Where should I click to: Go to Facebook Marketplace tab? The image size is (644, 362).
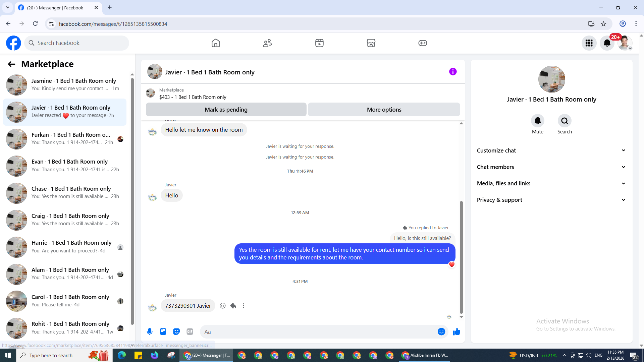tap(371, 43)
